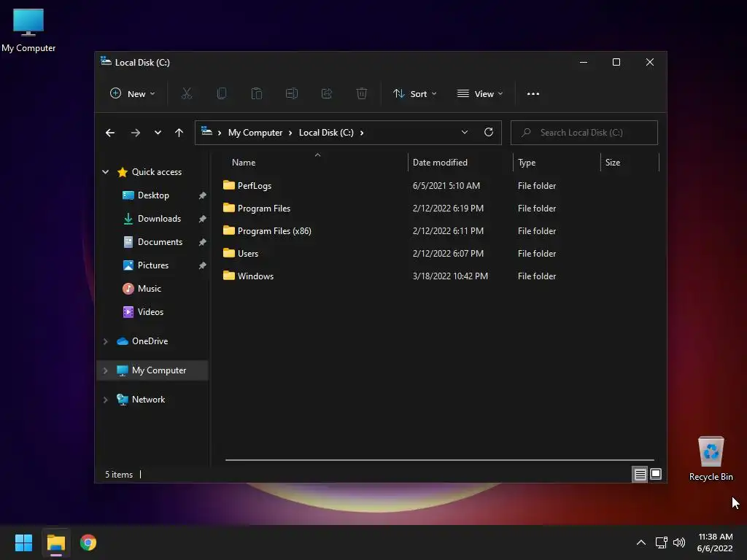Click the Search Local Disk (C:) box

[x=584, y=133]
